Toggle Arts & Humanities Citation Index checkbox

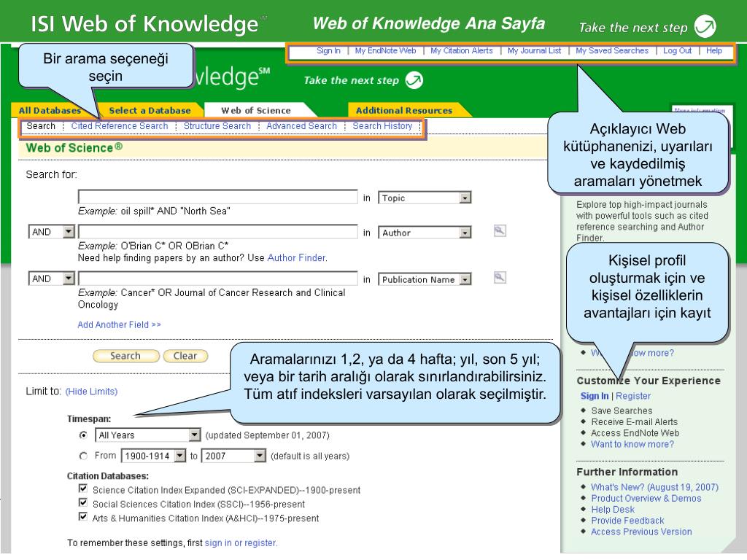83,517
